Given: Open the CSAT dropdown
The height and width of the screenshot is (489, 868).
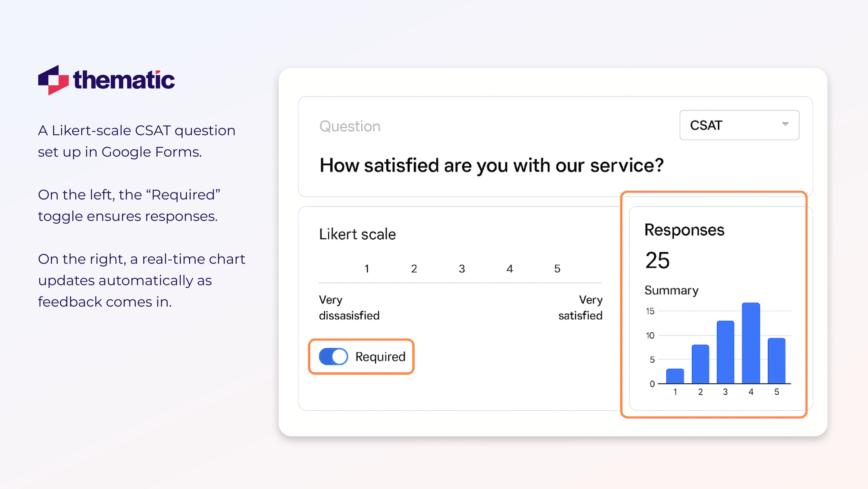Looking at the screenshot, I should 739,125.
